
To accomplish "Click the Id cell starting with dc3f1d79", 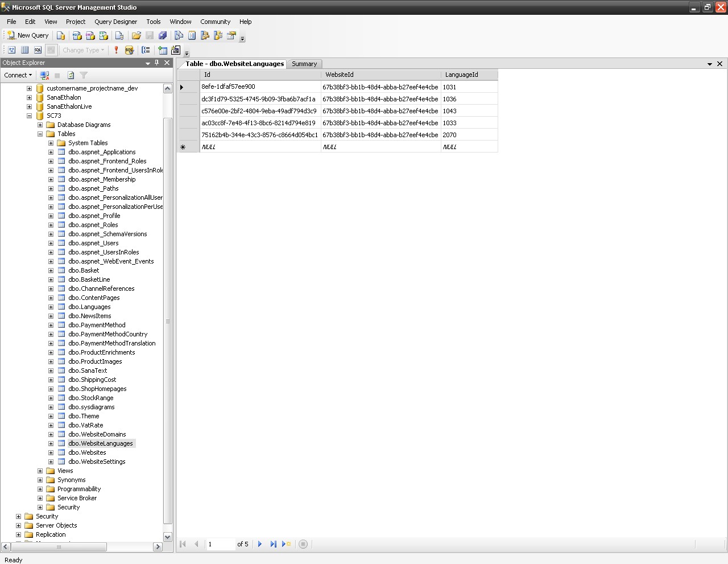I will (x=260, y=99).
